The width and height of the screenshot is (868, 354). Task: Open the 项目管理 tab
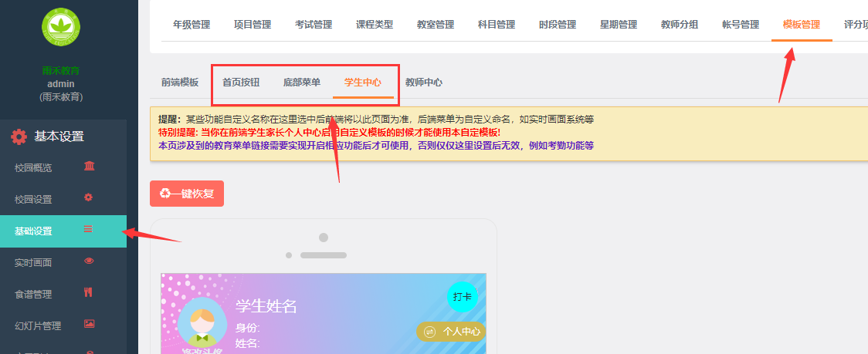pos(253,25)
